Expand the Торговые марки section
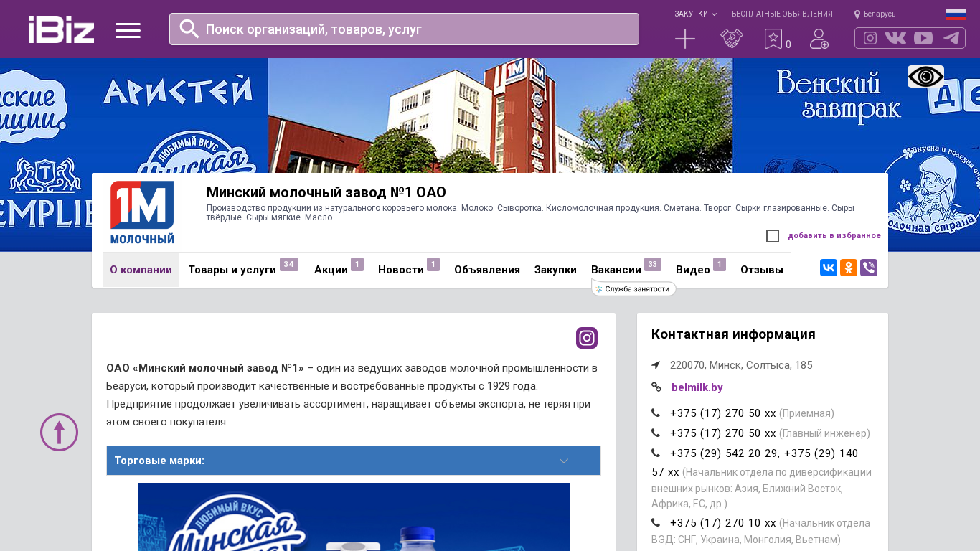This screenshot has width=980, height=551. pyautogui.click(x=354, y=461)
